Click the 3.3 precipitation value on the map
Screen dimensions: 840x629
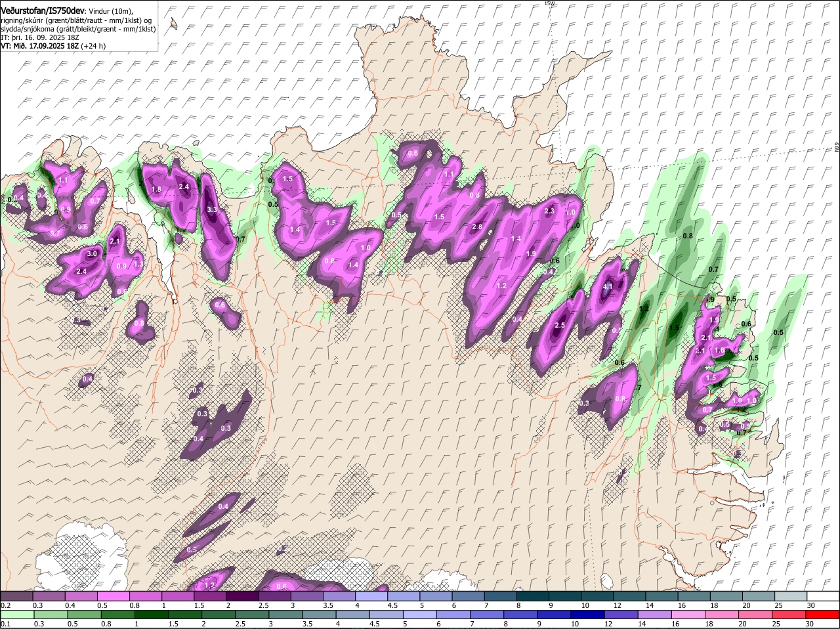coord(212,210)
